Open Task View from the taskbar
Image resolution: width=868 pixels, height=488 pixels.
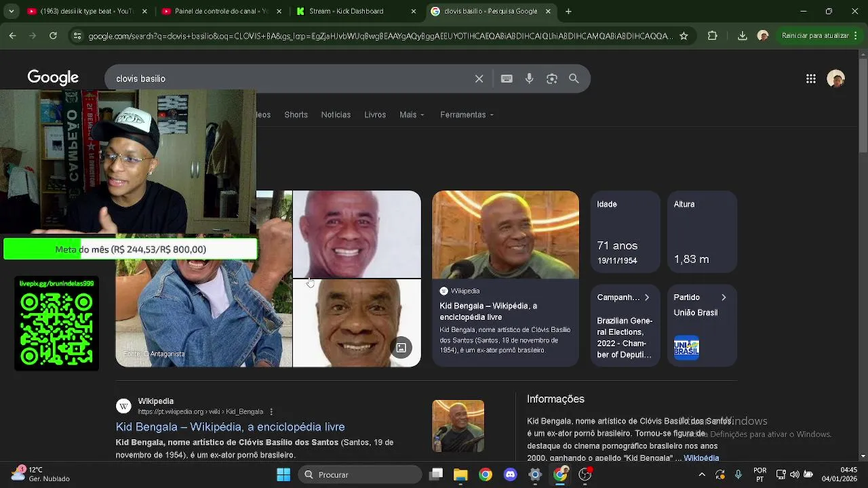click(436, 474)
